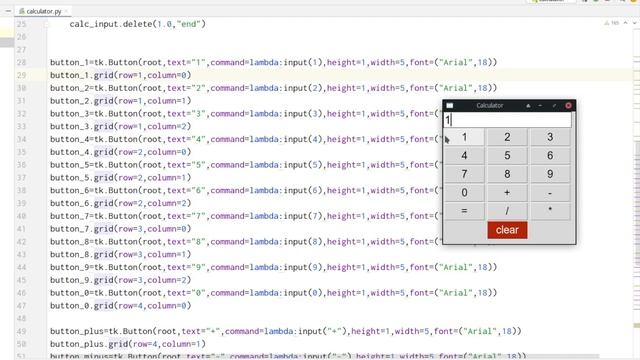This screenshot has height=360, width=640.
Task: Click the 3 button in Calculator window
Action: coord(550,137)
